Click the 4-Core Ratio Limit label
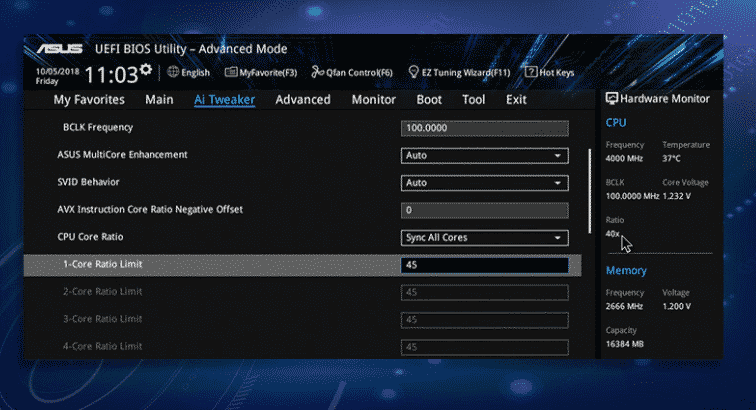Screen dimensions: 756x410 (x=103, y=346)
